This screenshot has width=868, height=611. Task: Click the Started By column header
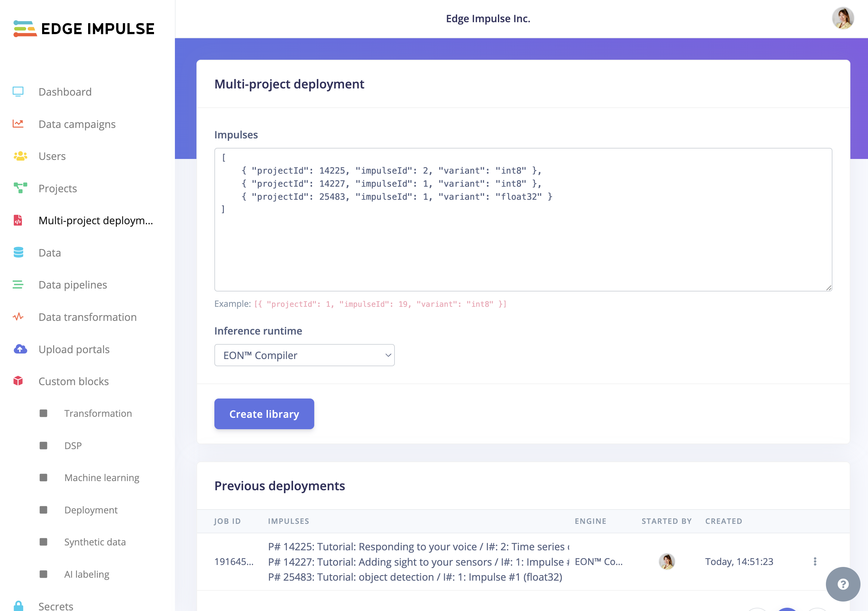[x=666, y=521]
